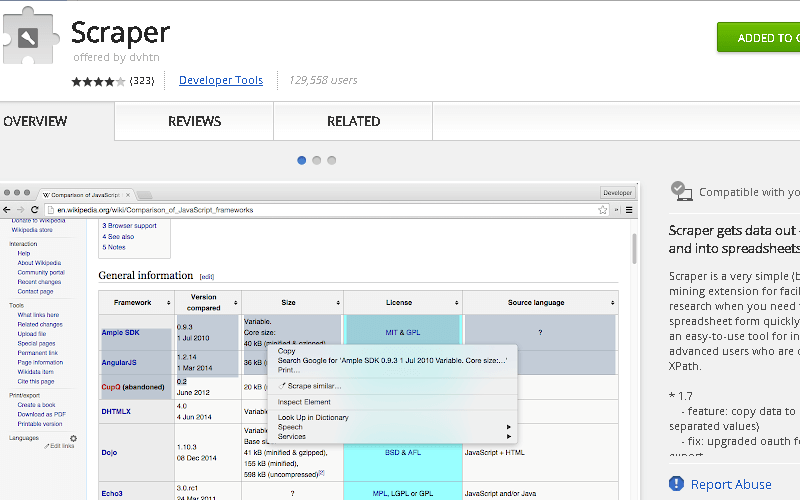
Task: Open the Wikidata item sidebar link
Action: (36, 372)
